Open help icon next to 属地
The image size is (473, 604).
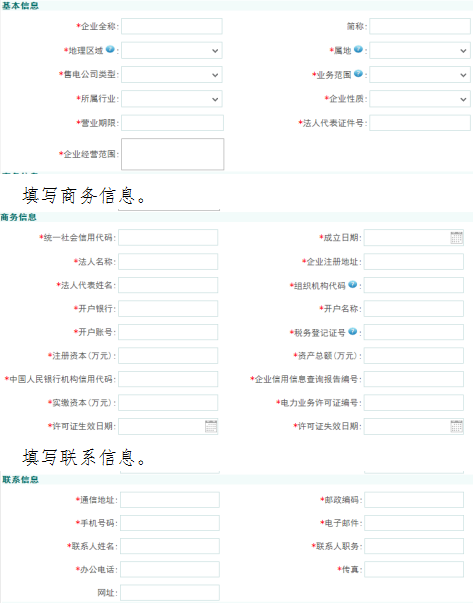358,49
